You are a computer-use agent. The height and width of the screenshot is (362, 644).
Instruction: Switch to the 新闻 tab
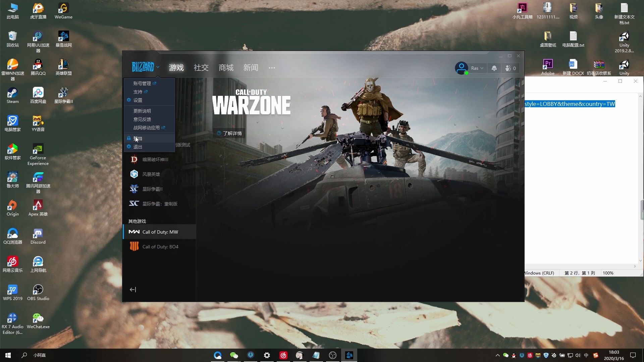pos(251,68)
